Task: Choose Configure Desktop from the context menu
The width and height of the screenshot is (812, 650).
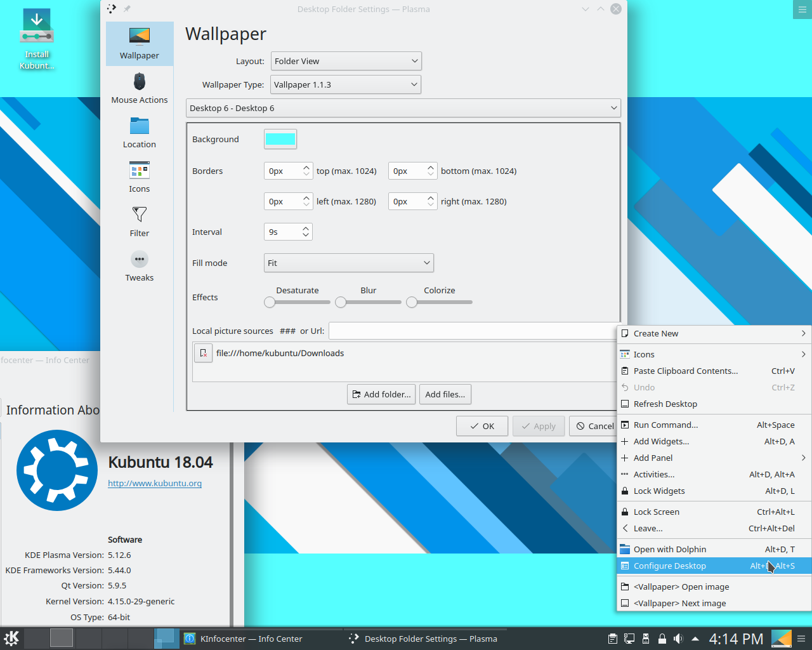Action: tap(714, 566)
